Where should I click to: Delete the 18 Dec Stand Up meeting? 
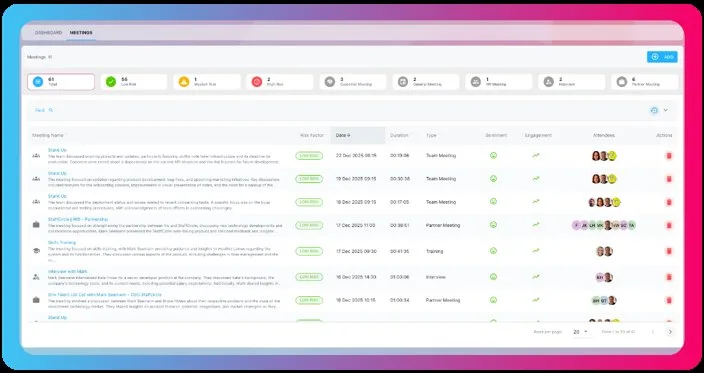[669, 202]
